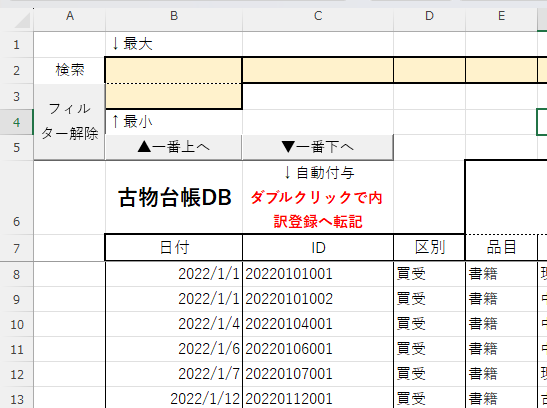This screenshot has width=547, height=408.
Task: Select row 9 header
Action: (16, 300)
